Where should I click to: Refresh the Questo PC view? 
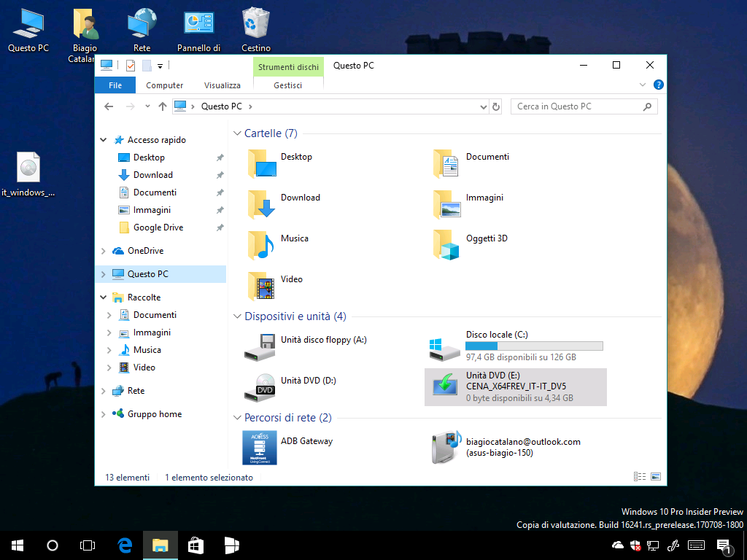tap(496, 106)
